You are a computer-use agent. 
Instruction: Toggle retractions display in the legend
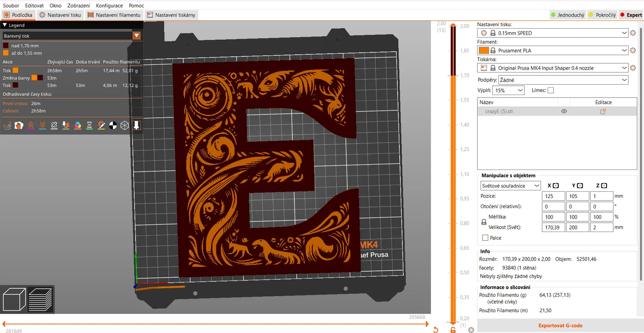tap(31, 126)
